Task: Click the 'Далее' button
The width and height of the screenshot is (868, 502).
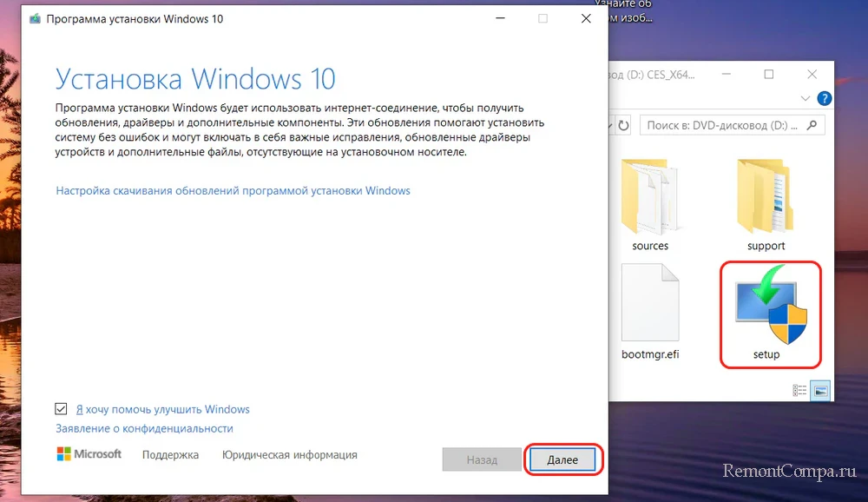Action: click(562, 459)
